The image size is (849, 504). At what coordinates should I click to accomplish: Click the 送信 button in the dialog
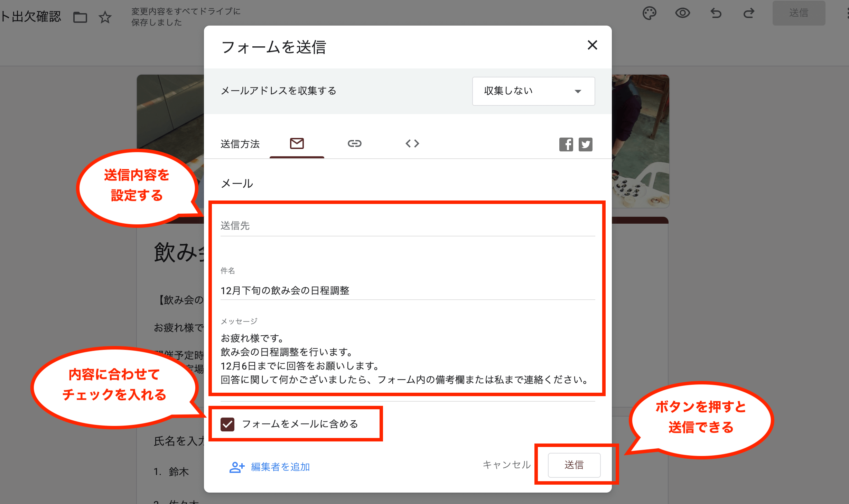(574, 465)
